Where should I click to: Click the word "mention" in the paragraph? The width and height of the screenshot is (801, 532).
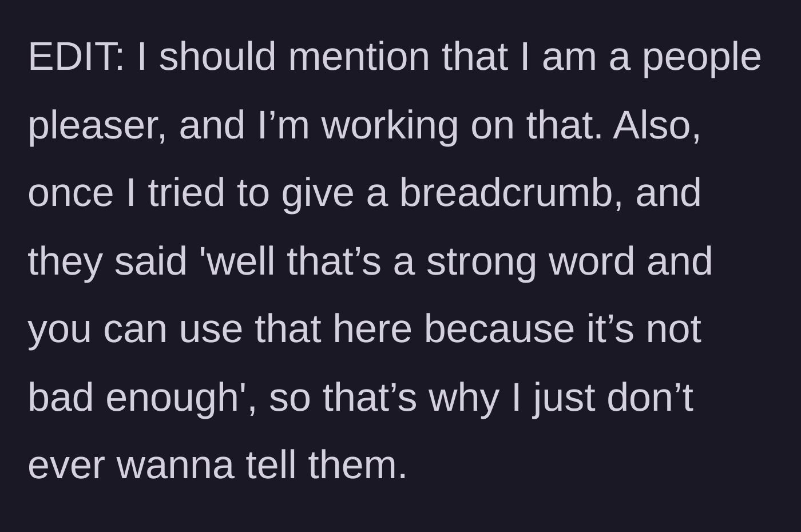pyautogui.click(x=359, y=57)
